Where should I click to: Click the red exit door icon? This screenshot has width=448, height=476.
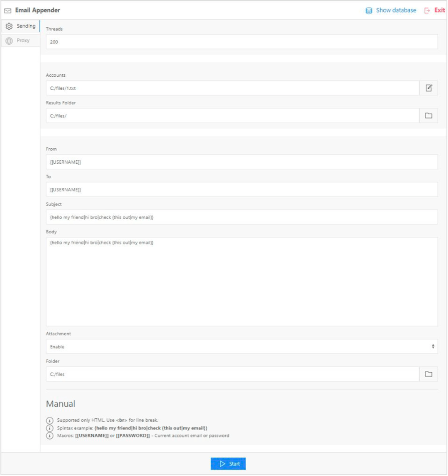pyautogui.click(x=427, y=10)
